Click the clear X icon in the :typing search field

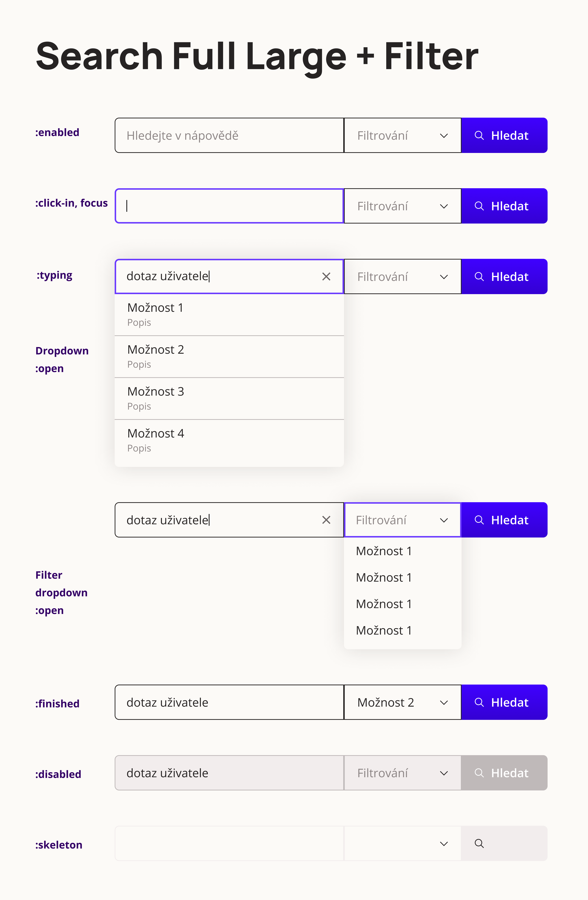pyautogui.click(x=326, y=276)
